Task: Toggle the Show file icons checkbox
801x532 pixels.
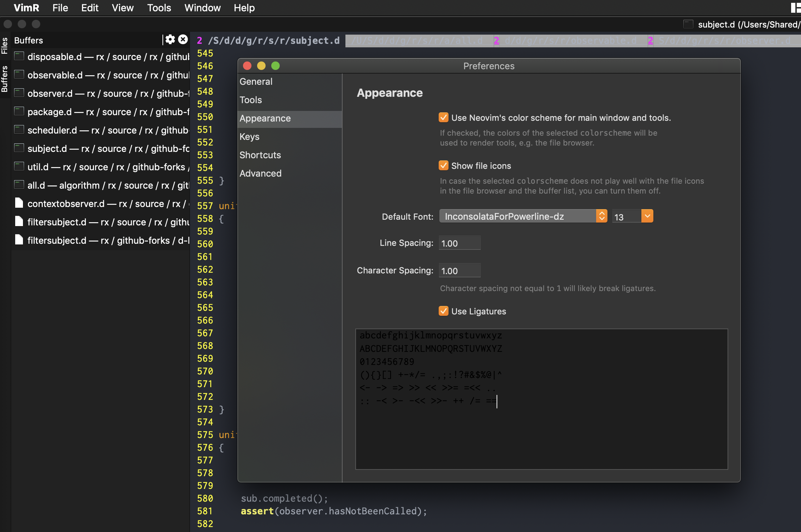Action: coord(444,165)
